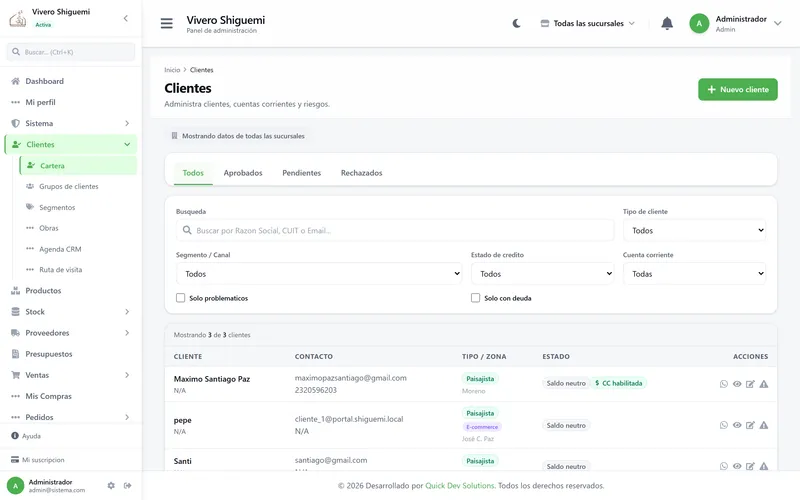Open Administrador user menu chevron
Screen dimensions: 800x500
tap(778, 23)
